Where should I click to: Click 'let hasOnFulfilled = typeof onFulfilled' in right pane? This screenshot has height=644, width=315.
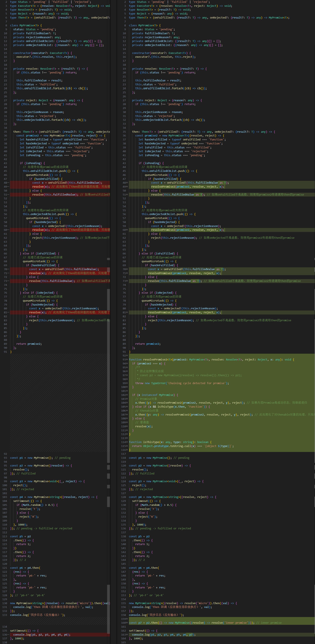[x=182, y=139]
